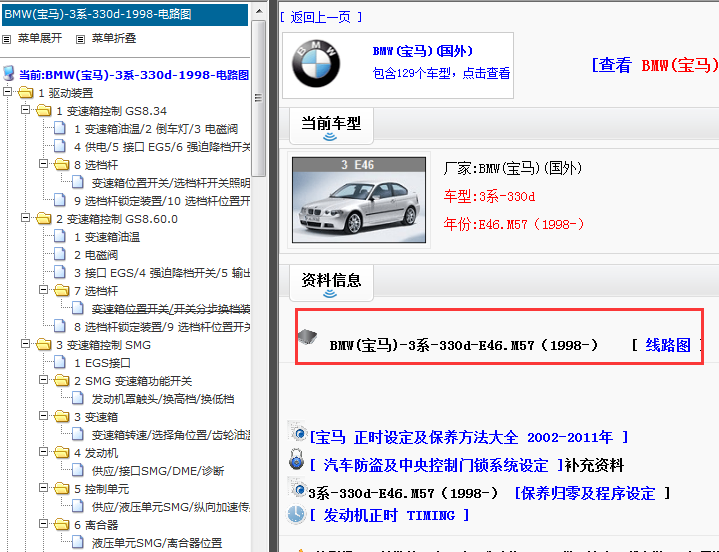The image size is (719, 552).
Task: Click the clock icon beside 发动机正时 TIMING
Action: [297, 515]
